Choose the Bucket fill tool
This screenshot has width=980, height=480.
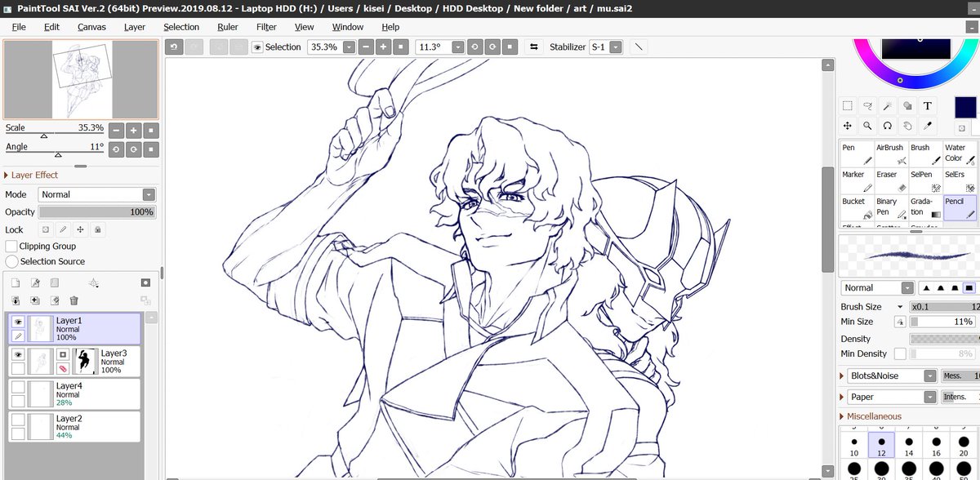[x=856, y=208]
